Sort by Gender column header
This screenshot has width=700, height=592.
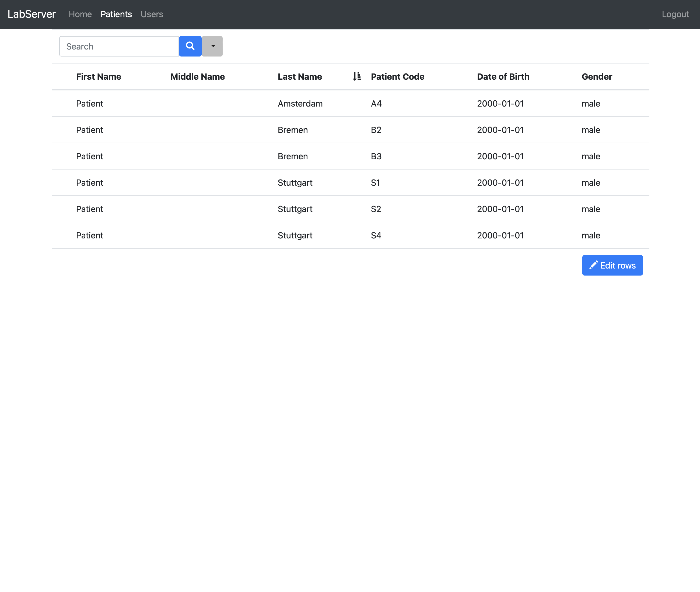coord(597,76)
